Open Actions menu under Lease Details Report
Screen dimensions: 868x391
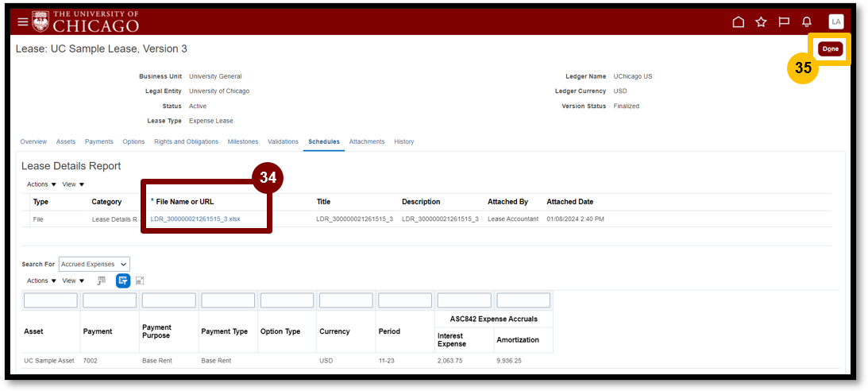tap(41, 184)
